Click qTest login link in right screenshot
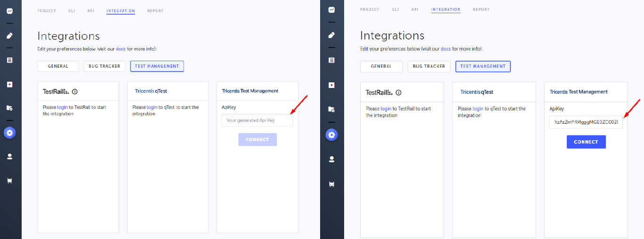 point(478,109)
